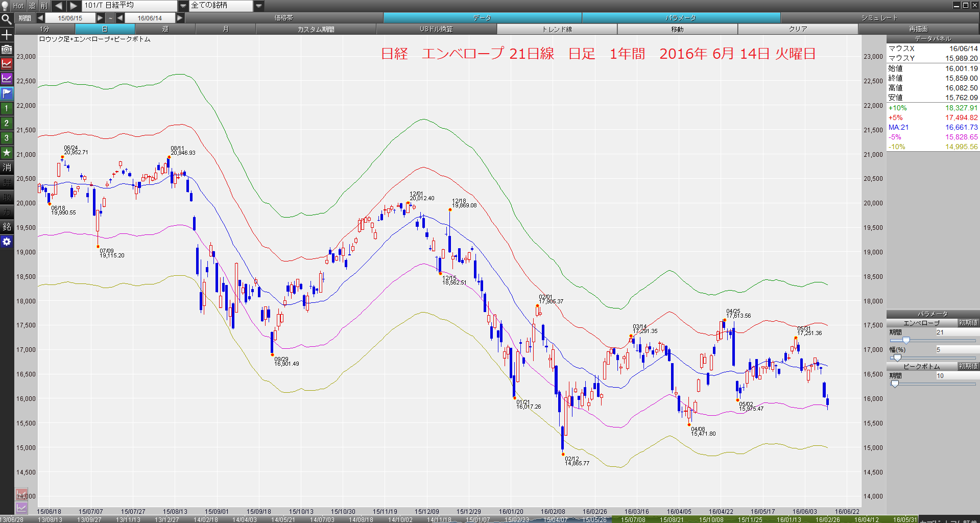The height and width of the screenshot is (523, 980).
Task: Select the 週 weekly timeframe
Action: click(165, 29)
